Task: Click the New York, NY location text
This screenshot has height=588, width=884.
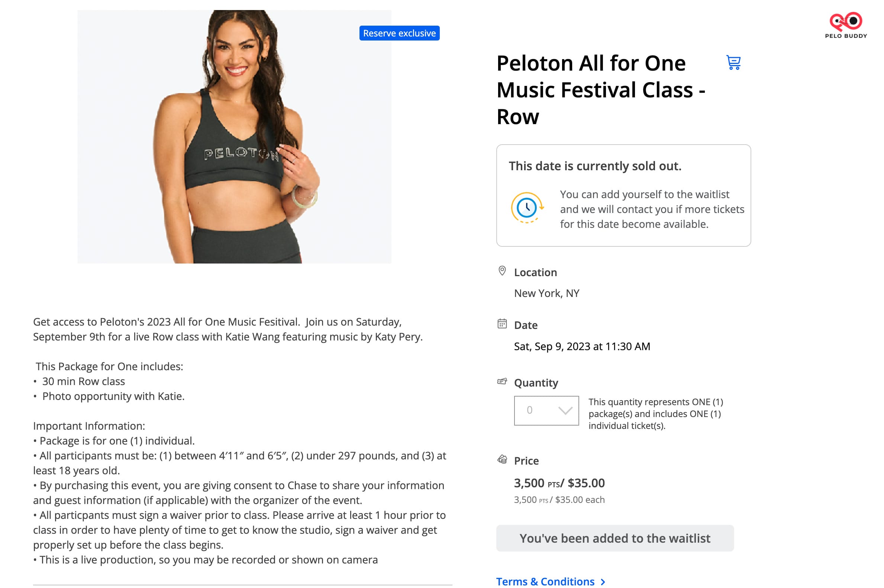Action: pyautogui.click(x=546, y=293)
